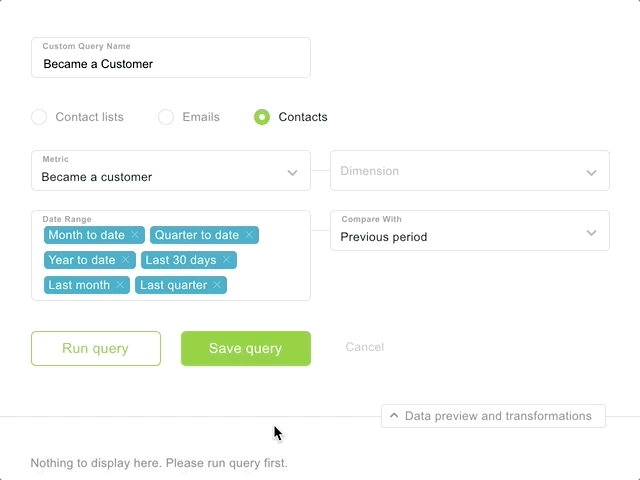Select the Contact lists radio option

(39, 117)
